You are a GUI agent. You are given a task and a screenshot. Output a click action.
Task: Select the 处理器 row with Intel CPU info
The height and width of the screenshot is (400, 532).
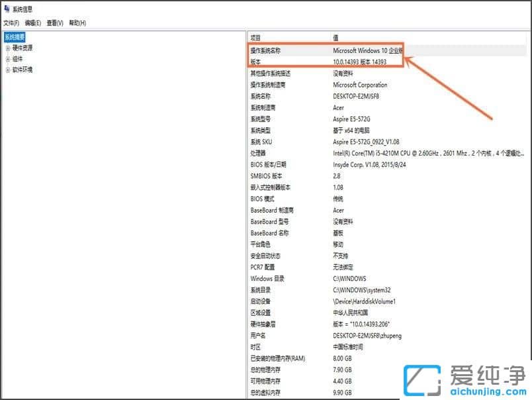tap(298, 153)
